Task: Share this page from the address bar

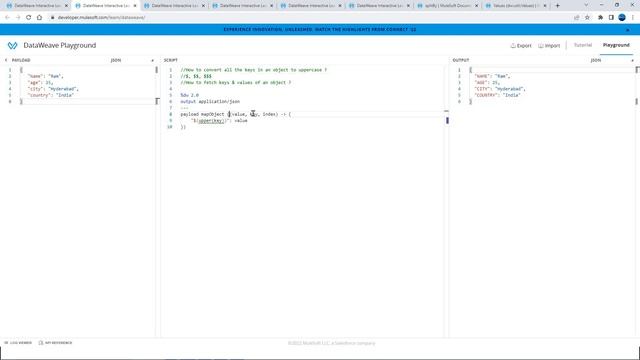Action: click(576, 18)
